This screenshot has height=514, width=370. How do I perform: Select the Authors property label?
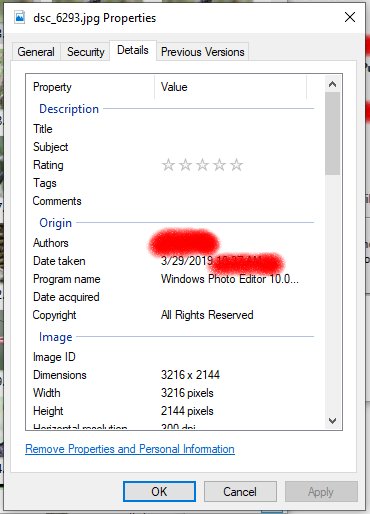coord(51,243)
